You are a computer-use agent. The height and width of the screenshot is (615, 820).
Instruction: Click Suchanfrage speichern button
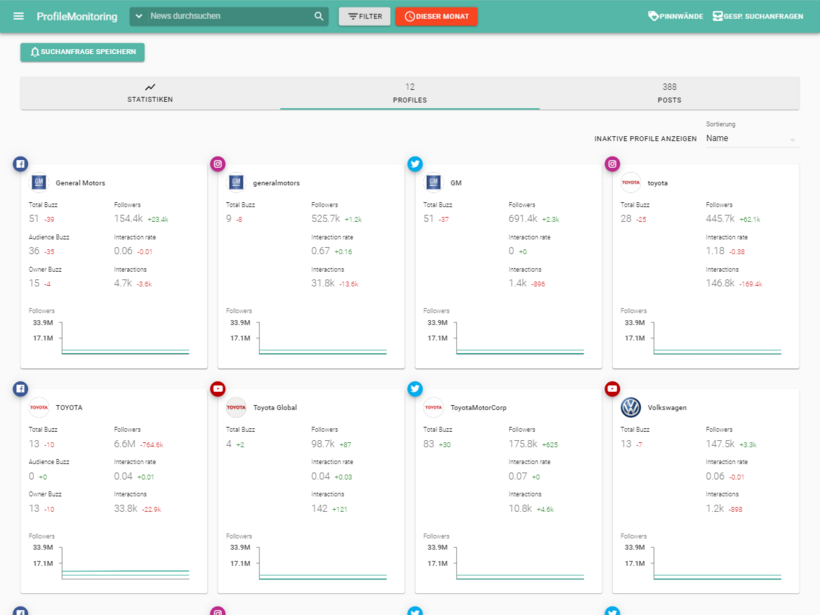point(83,52)
